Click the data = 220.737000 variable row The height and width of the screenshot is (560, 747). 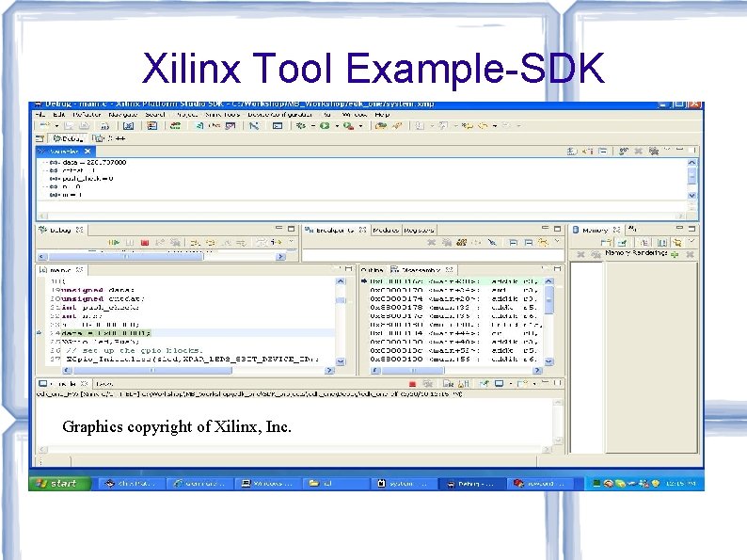point(88,163)
